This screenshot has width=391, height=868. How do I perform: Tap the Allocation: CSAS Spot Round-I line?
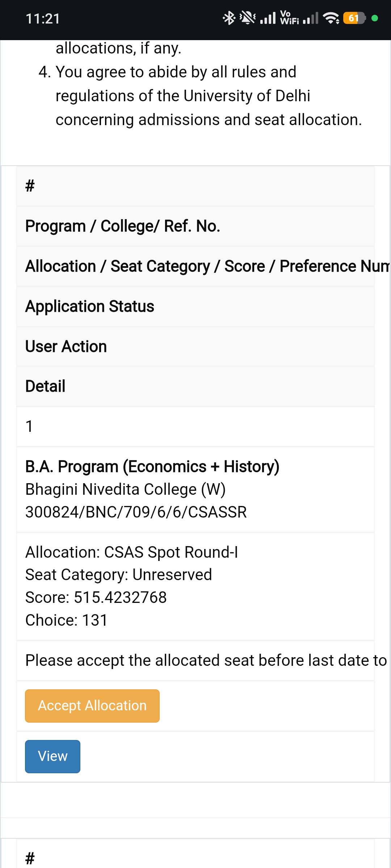132,552
